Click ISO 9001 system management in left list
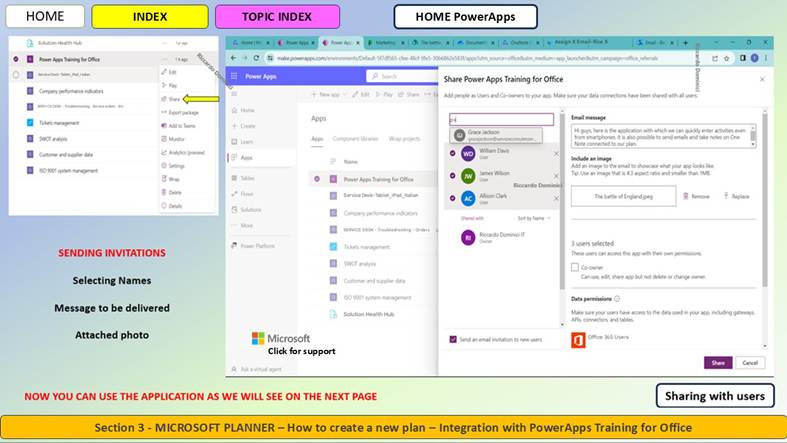Viewport: 787px width, 443px height. click(68, 171)
